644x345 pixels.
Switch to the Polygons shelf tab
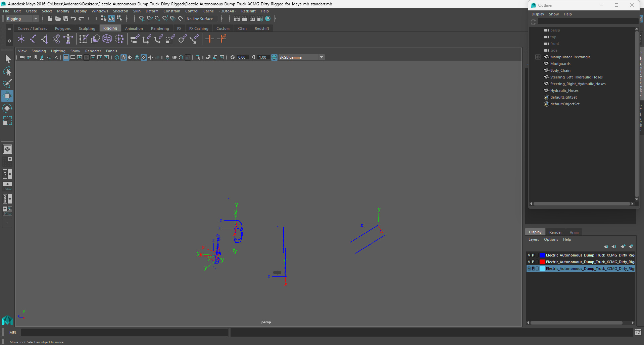pyautogui.click(x=63, y=28)
